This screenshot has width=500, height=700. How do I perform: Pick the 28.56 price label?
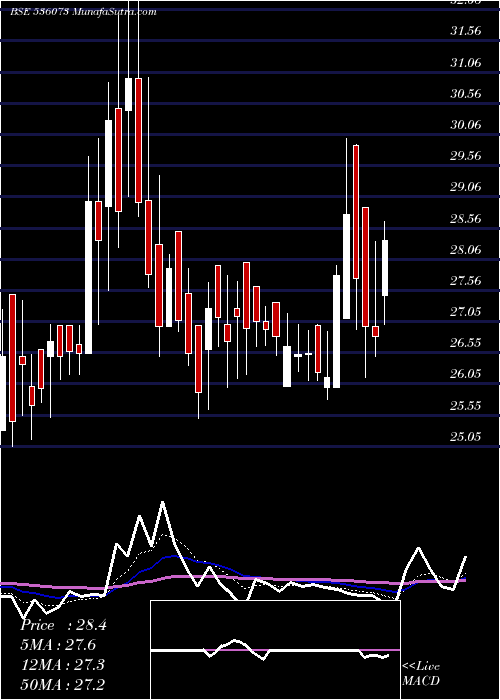tap(466, 218)
